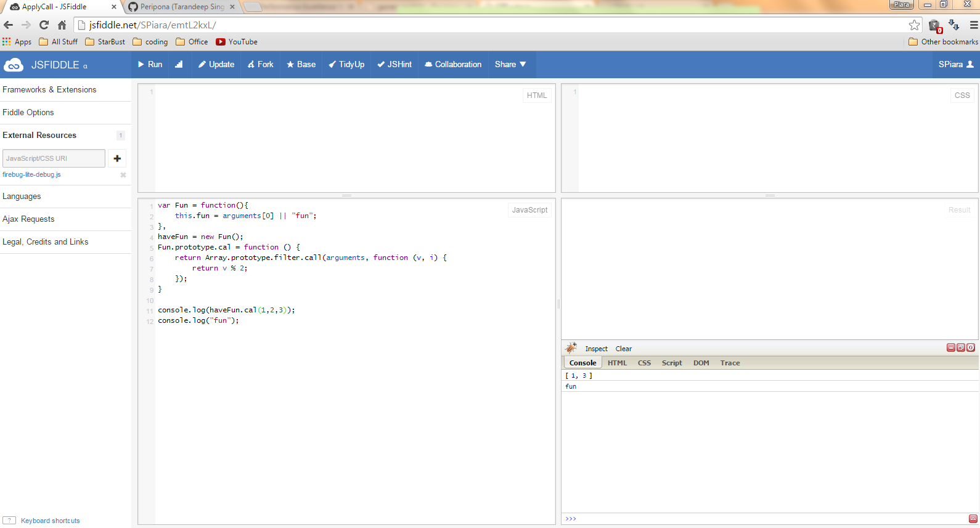
Task: Open the Apps bookmark shortcut
Action: tap(17, 42)
